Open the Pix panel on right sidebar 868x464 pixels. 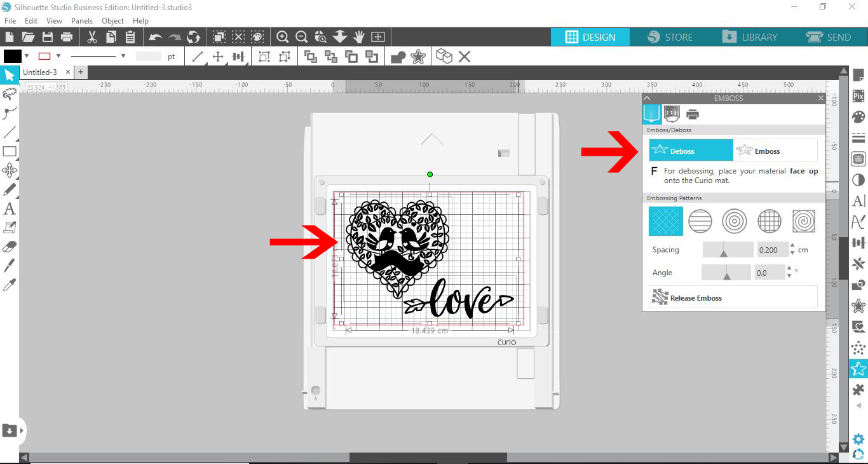[858, 97]
